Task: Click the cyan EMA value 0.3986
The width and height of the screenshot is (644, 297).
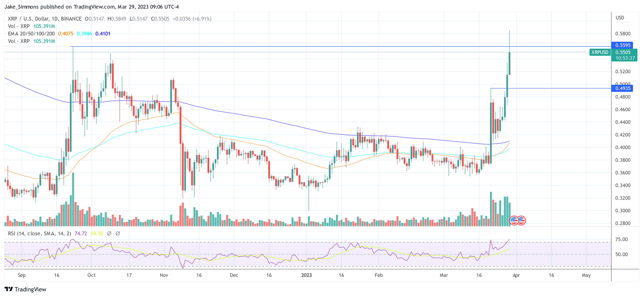Action: (84, 34)
